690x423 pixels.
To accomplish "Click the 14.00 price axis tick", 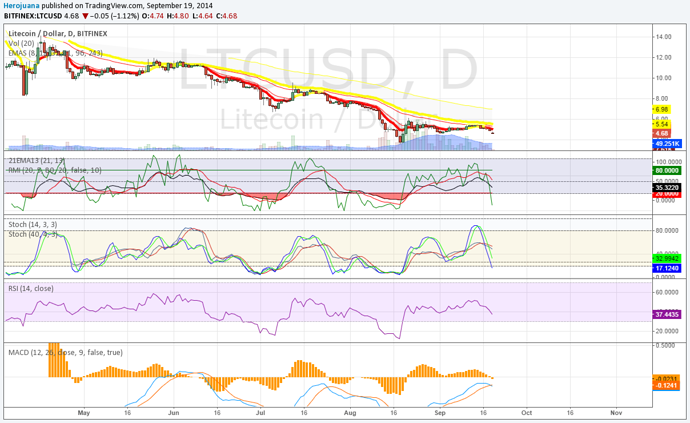I will (664, 37).
